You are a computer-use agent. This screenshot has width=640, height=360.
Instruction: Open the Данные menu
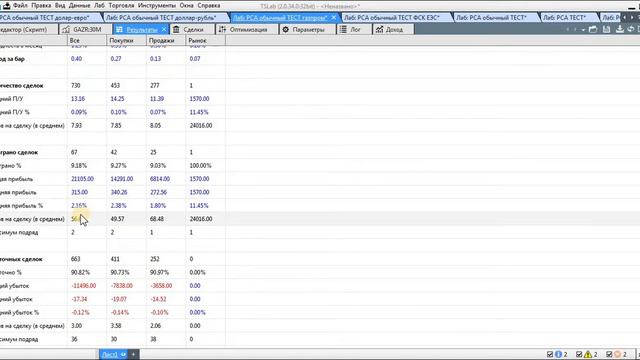click(80, 5)
